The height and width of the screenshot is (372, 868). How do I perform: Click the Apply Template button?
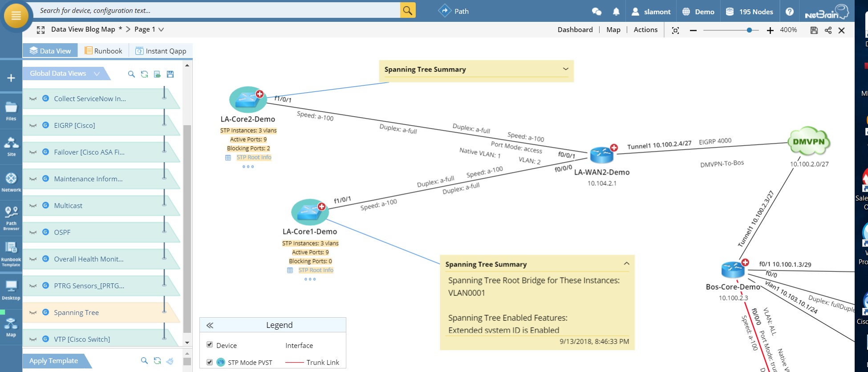(54, 361)
